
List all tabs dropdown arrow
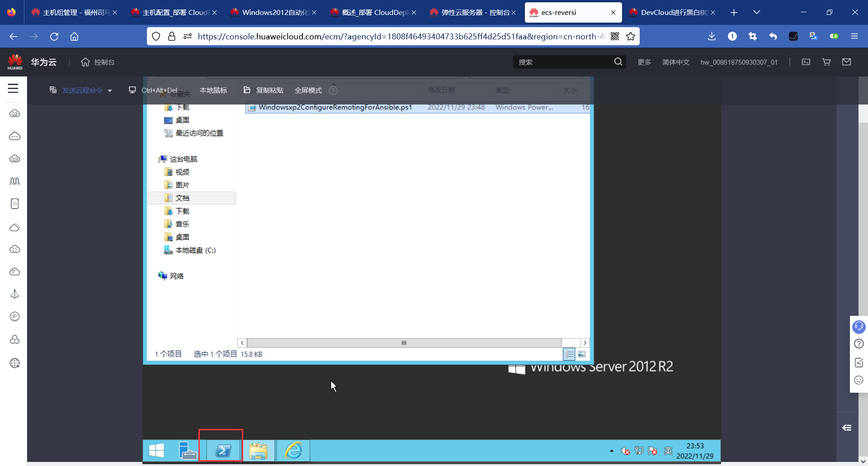(756, 13)
